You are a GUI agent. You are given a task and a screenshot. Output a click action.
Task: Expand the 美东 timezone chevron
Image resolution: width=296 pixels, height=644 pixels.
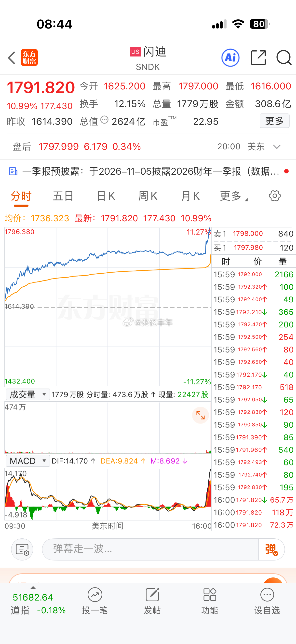click(x=277, y=147)
